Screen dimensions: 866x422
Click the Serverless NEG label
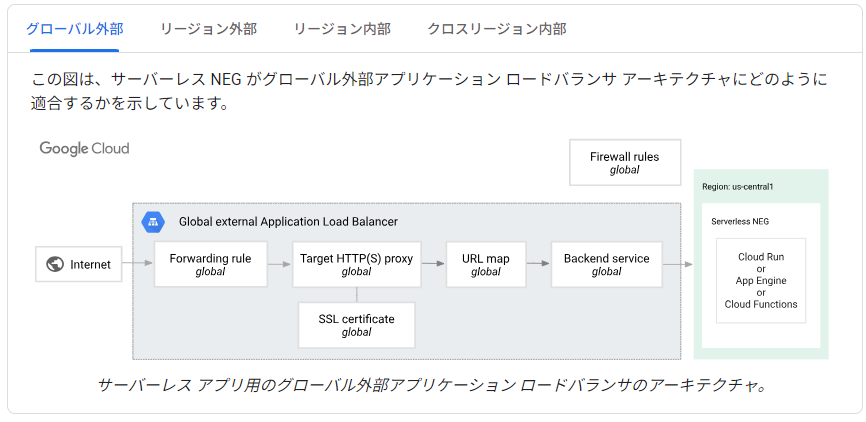coord(740,221)
